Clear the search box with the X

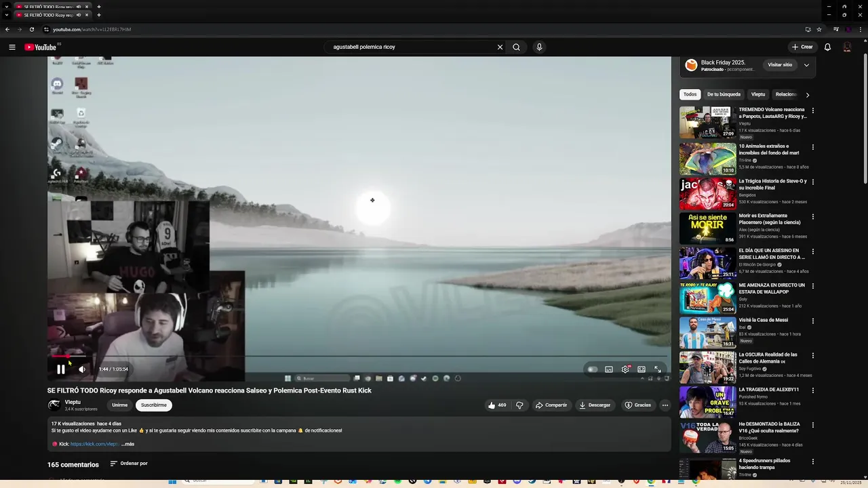pos(500,47)
